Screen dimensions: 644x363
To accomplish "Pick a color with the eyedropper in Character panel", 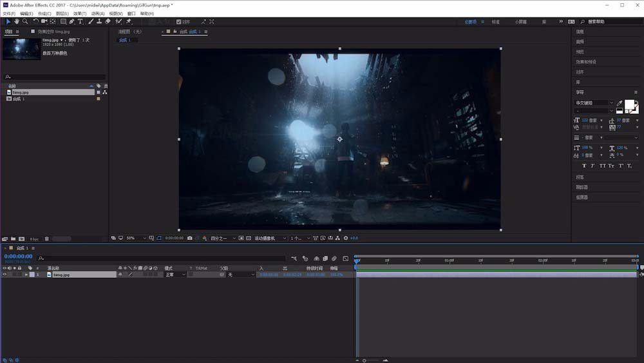I will click(620, 103).
